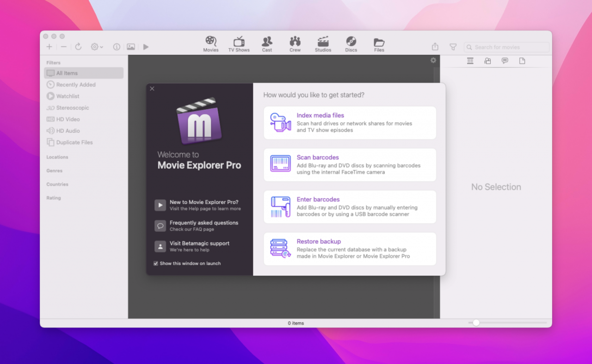Choose Index media files option
The height and width of the screenshot is (364, 592).
click(350, 123)
